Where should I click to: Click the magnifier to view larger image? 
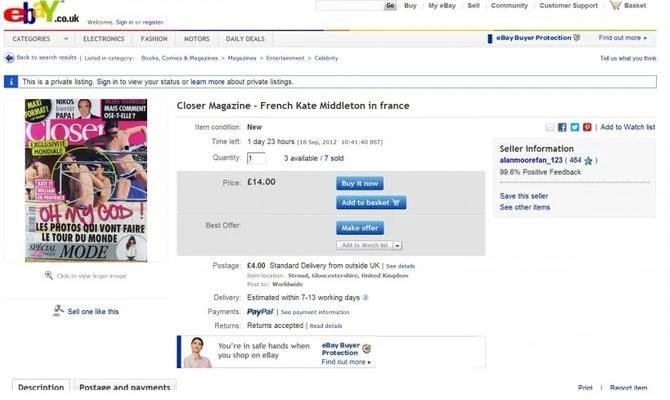pos(48,275)
